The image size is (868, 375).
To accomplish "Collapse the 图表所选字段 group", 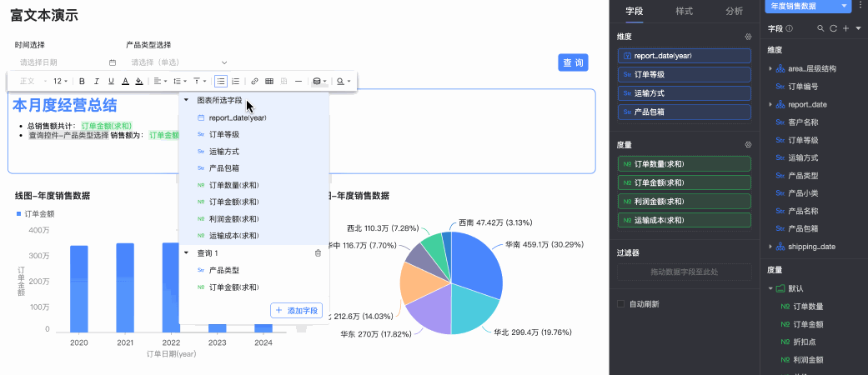I will point(186,100).
